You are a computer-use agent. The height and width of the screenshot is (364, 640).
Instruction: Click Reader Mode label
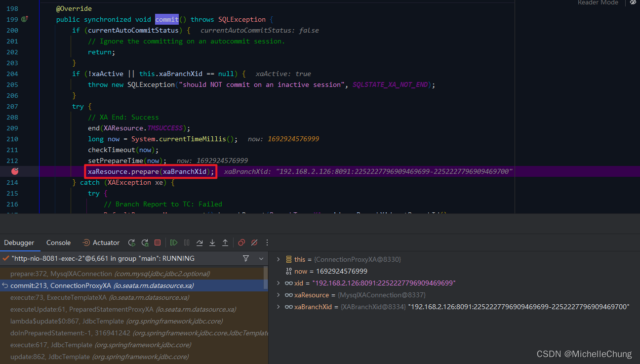pyautogui.click(x=598, y=2)
